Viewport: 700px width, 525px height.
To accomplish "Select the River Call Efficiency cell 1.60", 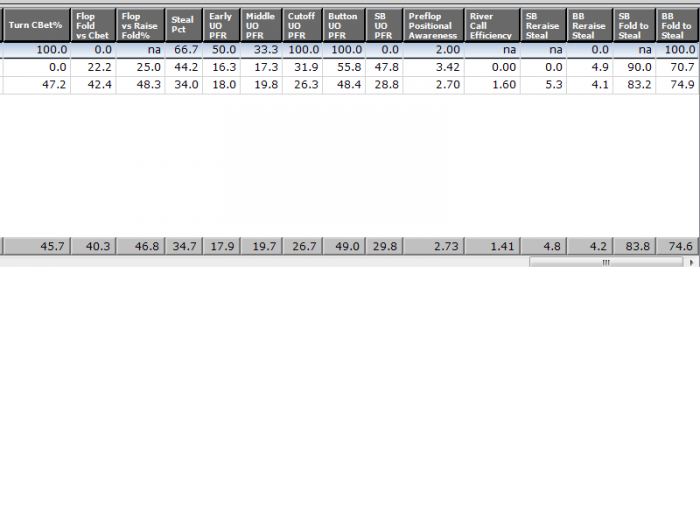I will [x=492, y=85].
